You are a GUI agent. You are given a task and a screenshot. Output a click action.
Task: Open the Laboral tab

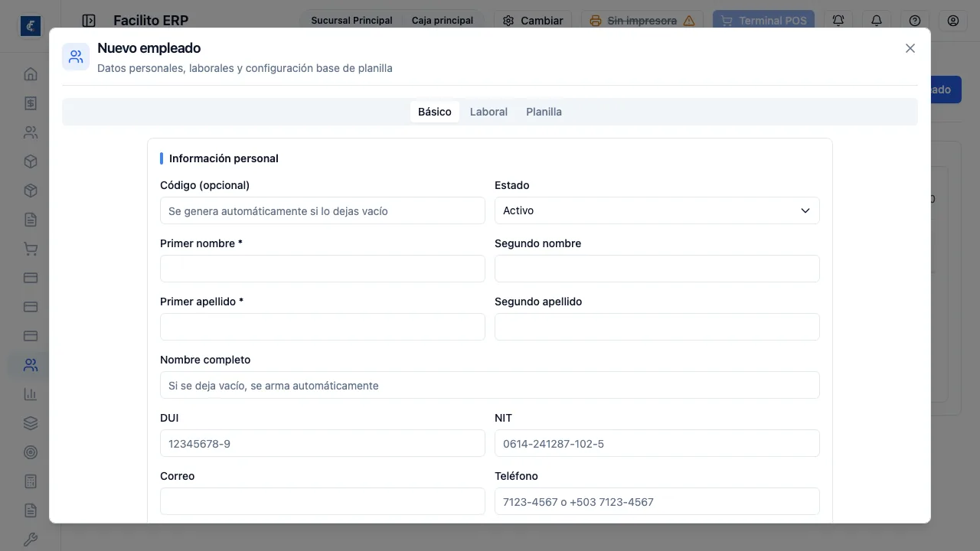click(488, 112)
